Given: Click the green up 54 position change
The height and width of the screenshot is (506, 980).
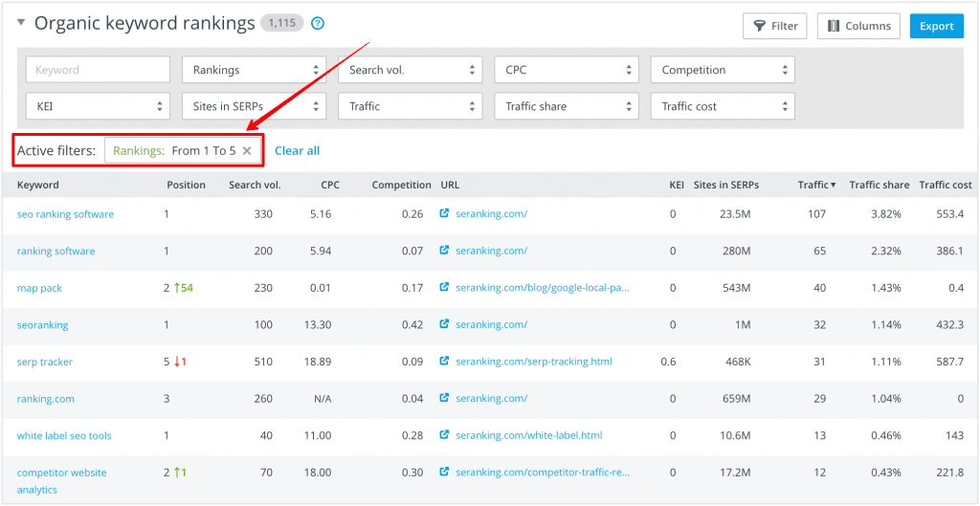Looking at the screenshot, I should click(183, 288).
